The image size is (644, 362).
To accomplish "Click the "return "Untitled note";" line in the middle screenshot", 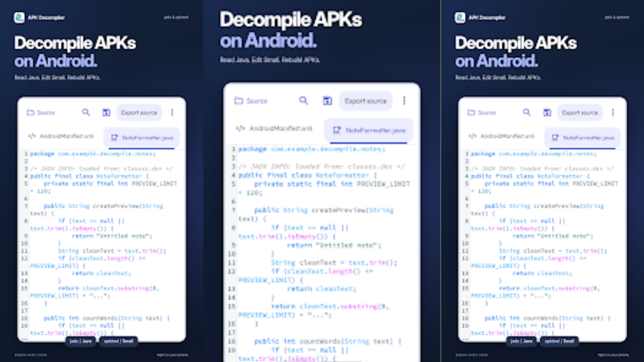I will [x=334, y=245].
